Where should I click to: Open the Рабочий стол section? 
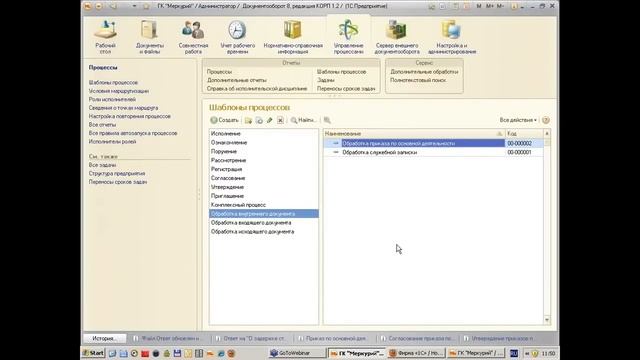[x=106, y=37]
